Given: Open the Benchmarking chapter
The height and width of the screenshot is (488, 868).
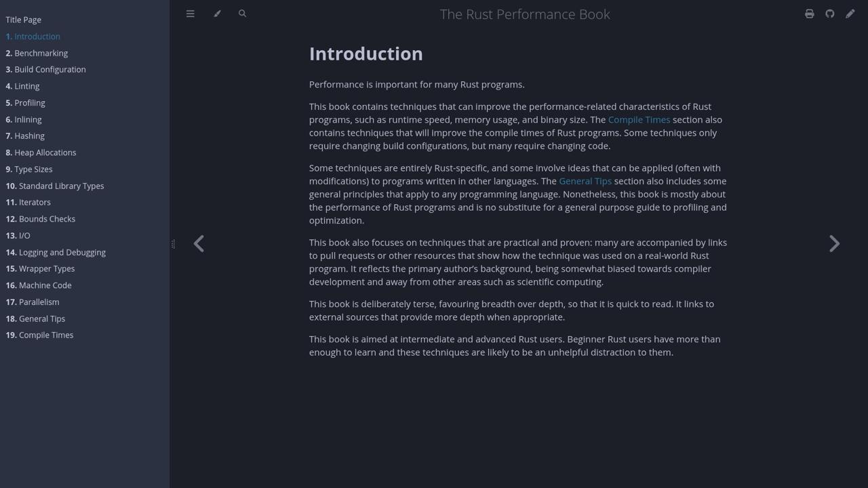Looking at the screenshot, I should [41, 53].
